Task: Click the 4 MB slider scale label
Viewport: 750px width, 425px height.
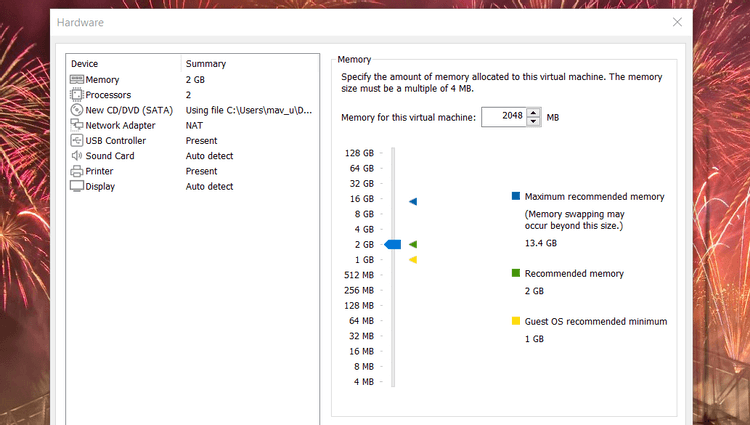Action: click(x=364, y=382)
